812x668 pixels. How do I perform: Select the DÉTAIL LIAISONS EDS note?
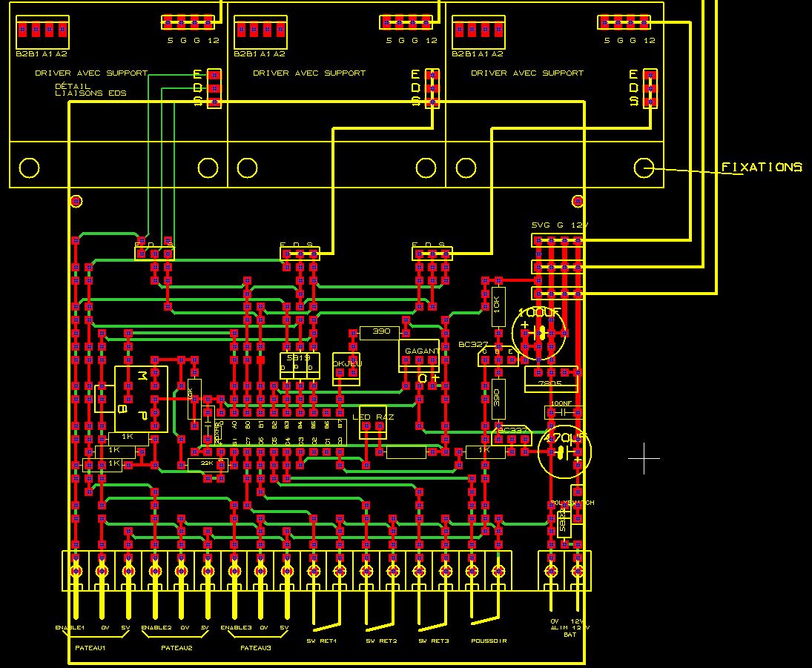90,90
